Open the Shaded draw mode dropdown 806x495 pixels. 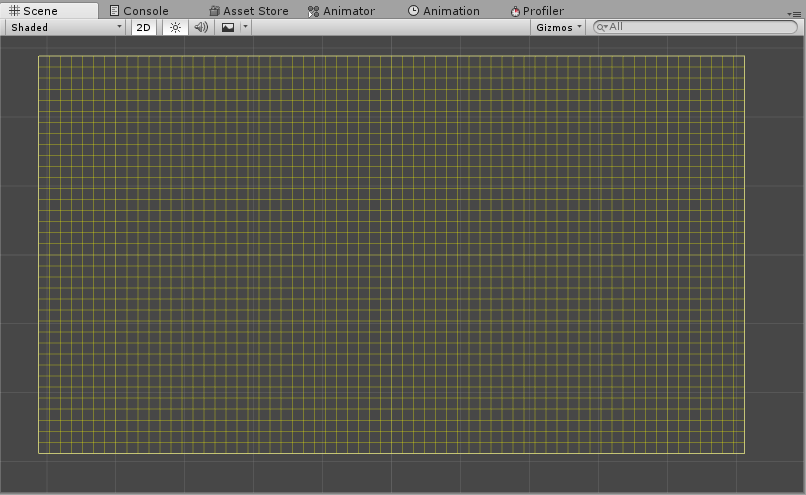(x=66, y=27)
